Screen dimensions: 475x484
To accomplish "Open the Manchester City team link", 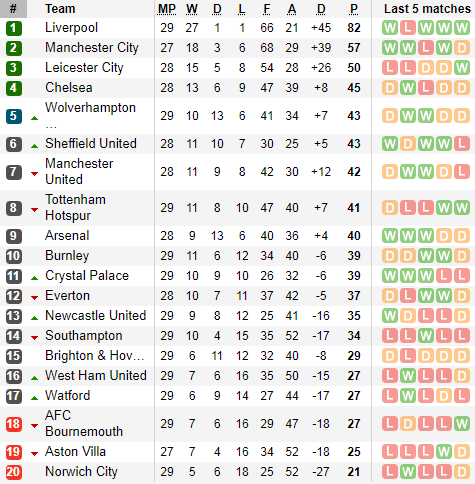I will (92, 48).
